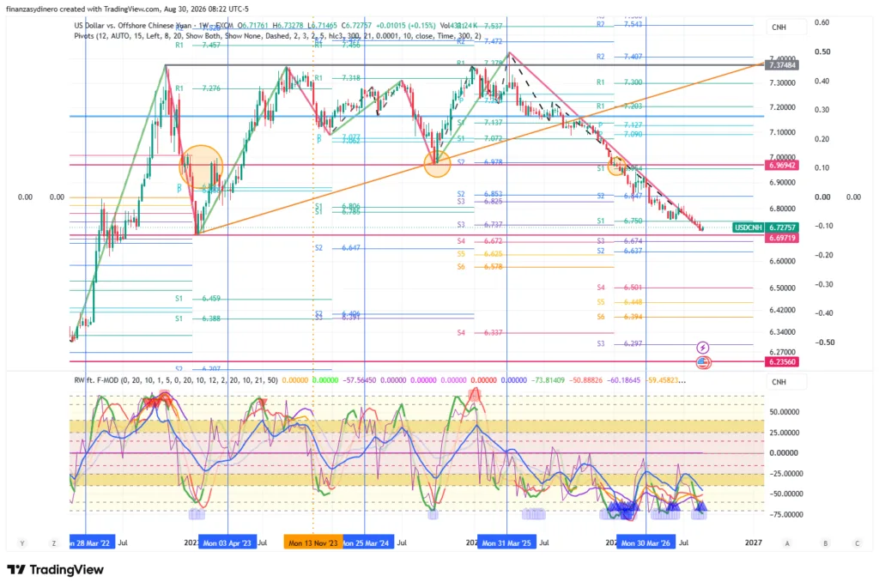Click the S4 6.501 pivot label
This screenshot has height=588, width=879.
point(620,288)
